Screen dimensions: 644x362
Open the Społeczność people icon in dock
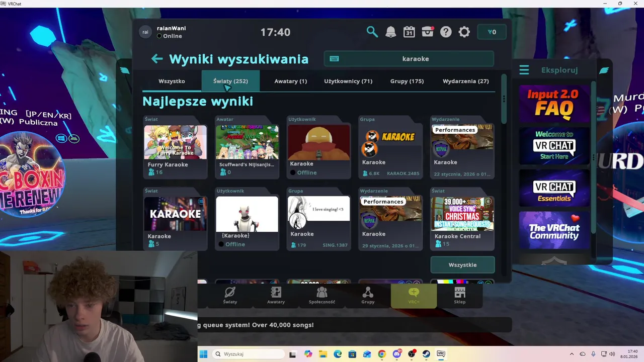tap(322, 295)
